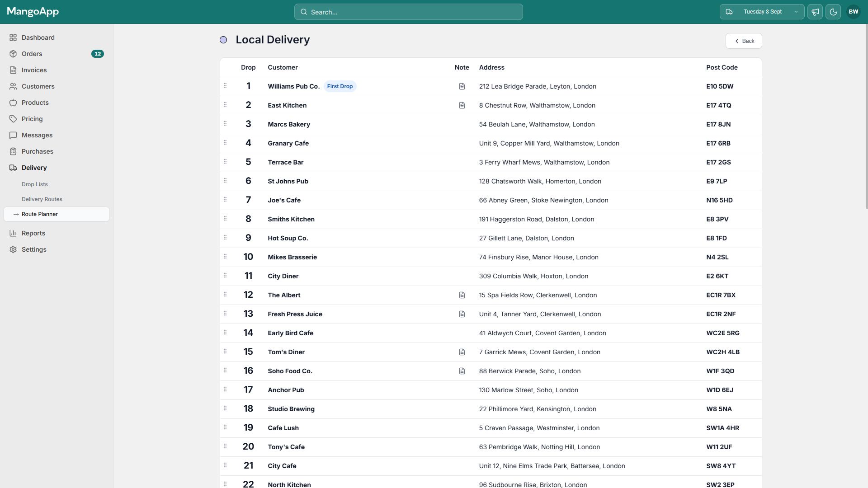Toggle dark mode moon icon
This screenshot has height=488, width=868.
pyautogui.click(x=833, y=12)
